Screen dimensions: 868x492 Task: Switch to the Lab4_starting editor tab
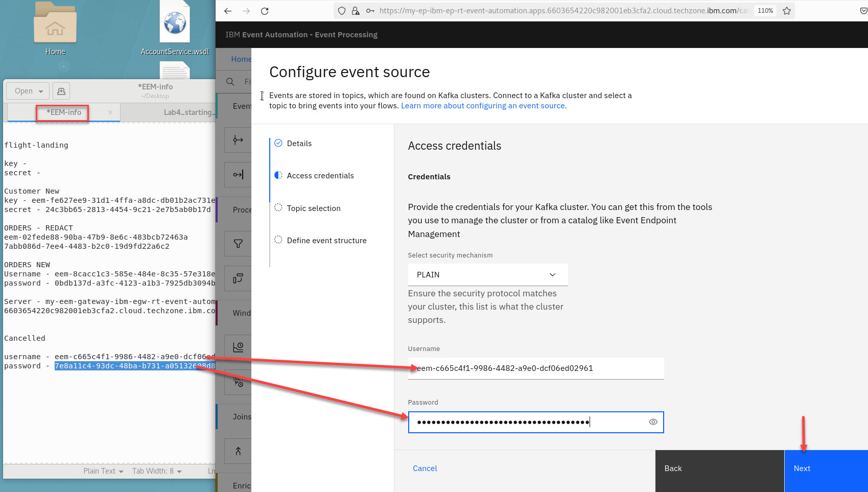click(188, 112)
